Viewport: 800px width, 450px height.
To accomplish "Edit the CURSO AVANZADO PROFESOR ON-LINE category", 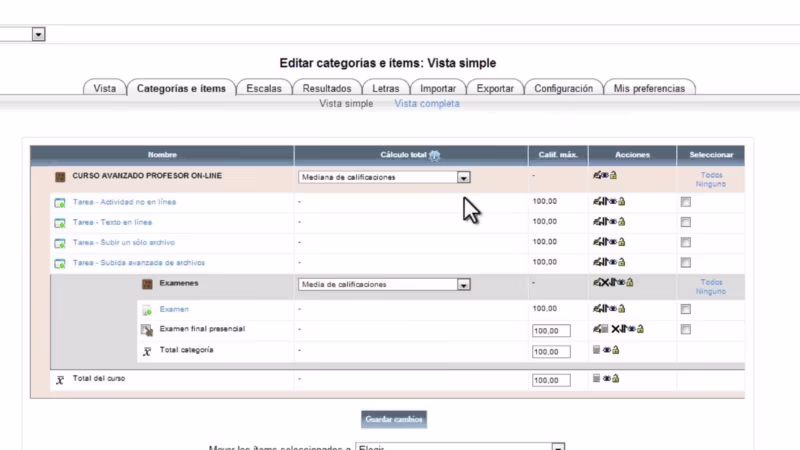I will pos(597,175).
